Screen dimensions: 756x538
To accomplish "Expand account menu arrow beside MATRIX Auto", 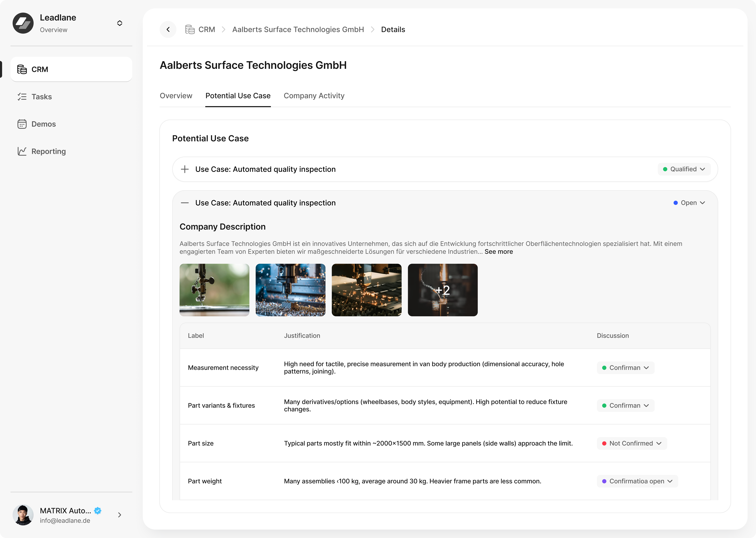I will click(x=119, y=515).
